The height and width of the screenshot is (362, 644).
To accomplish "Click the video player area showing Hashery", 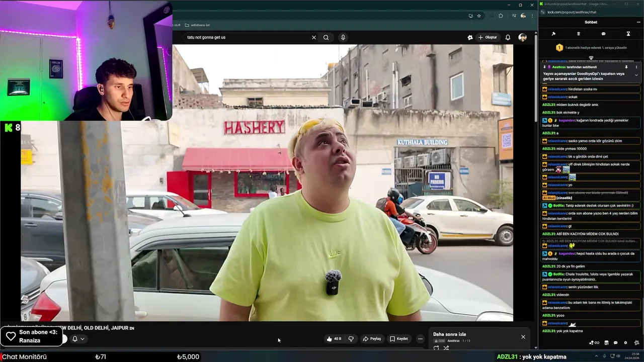I will (x=267, y=183).
